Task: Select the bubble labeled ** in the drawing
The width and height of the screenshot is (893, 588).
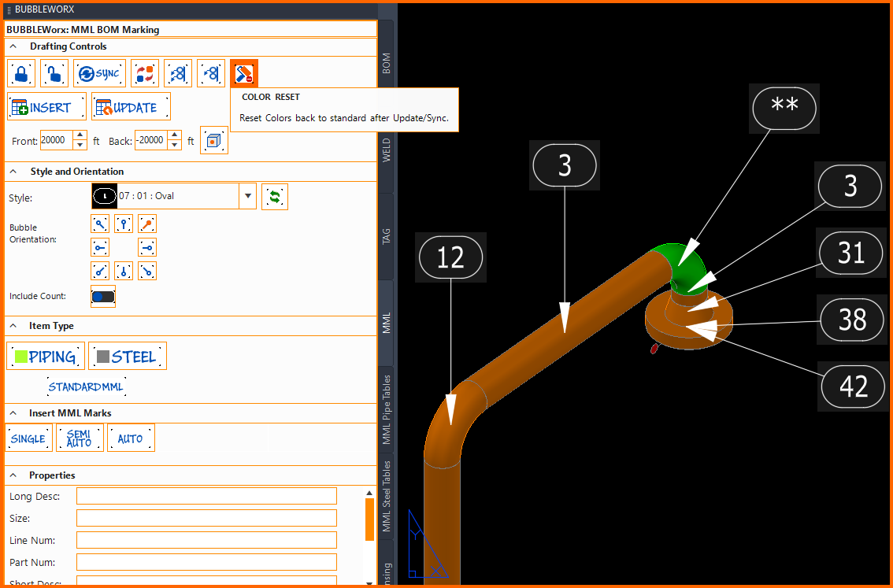Action: click(784, 108)
